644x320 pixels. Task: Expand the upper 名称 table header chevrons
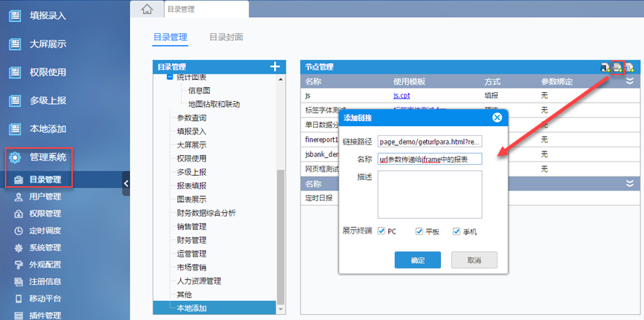tap(630, 81)
